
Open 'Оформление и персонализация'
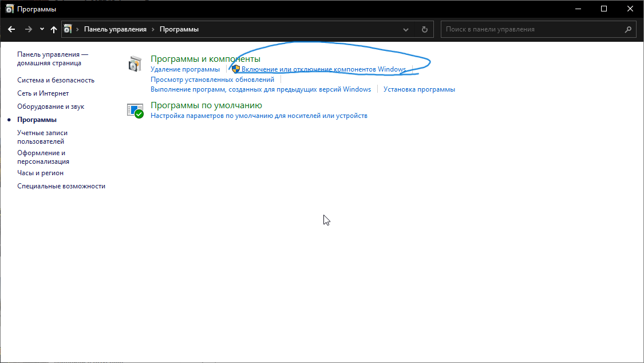pos(43,157)
